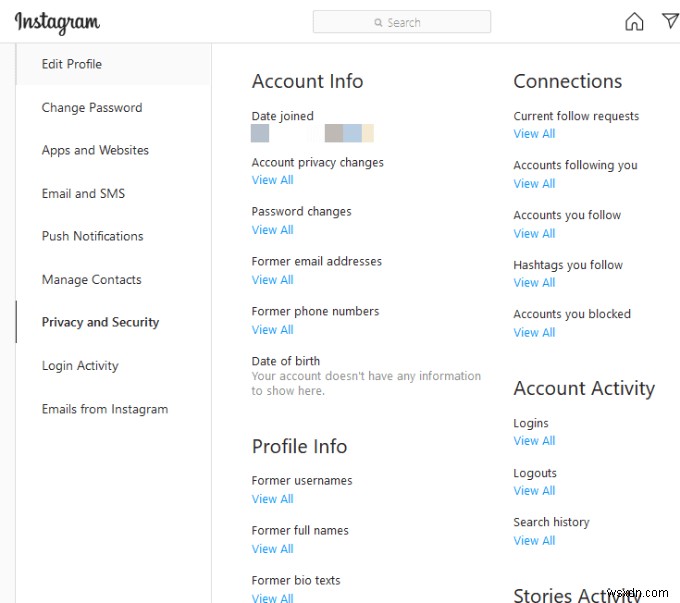Viewport: 680px width, 603px height.
Task: Click the Instagram logo
Action: [x=57, y=22]
